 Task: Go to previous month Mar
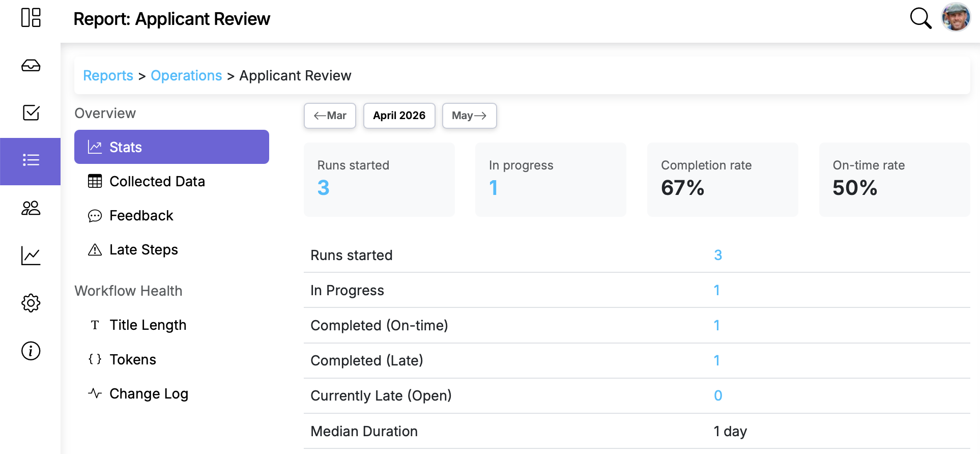pyautogui.click(x=330, y=116)
